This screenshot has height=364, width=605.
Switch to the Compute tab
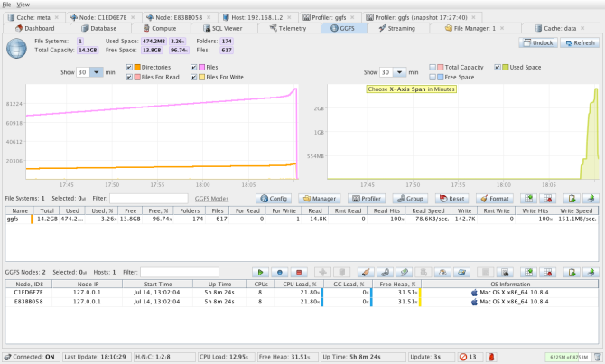pos(160,28)
